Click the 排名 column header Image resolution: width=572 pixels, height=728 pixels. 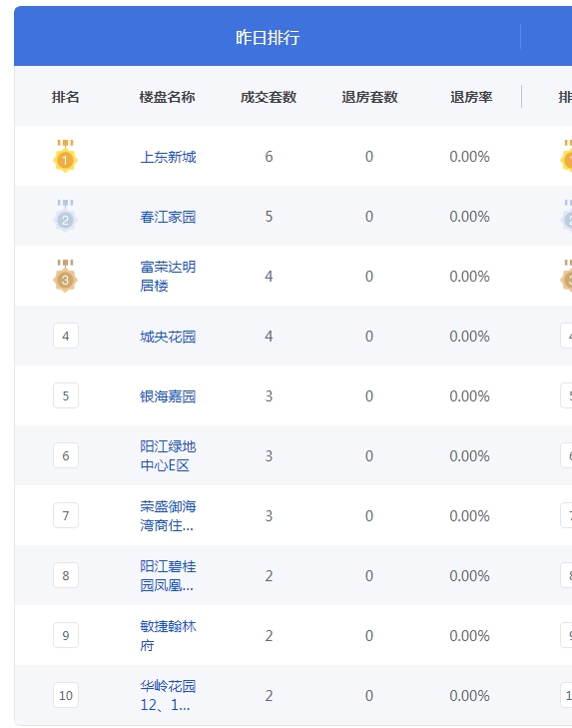click(66, 97)
